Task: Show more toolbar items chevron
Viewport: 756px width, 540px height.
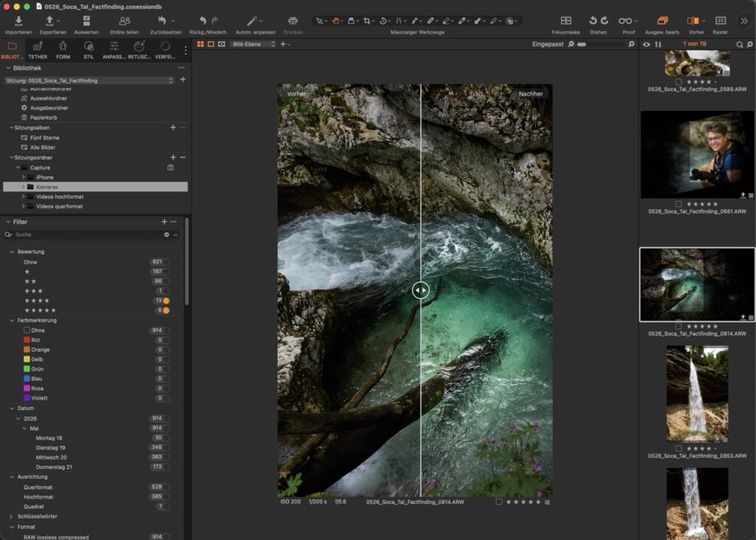Action: click(744, 21)
